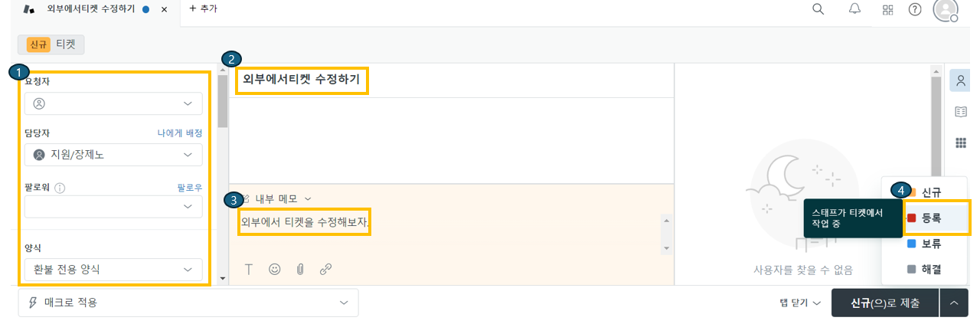Open the 담당자 지원/장제노 dropdown
Screen dimensions: 980x324
click(113, 155)
